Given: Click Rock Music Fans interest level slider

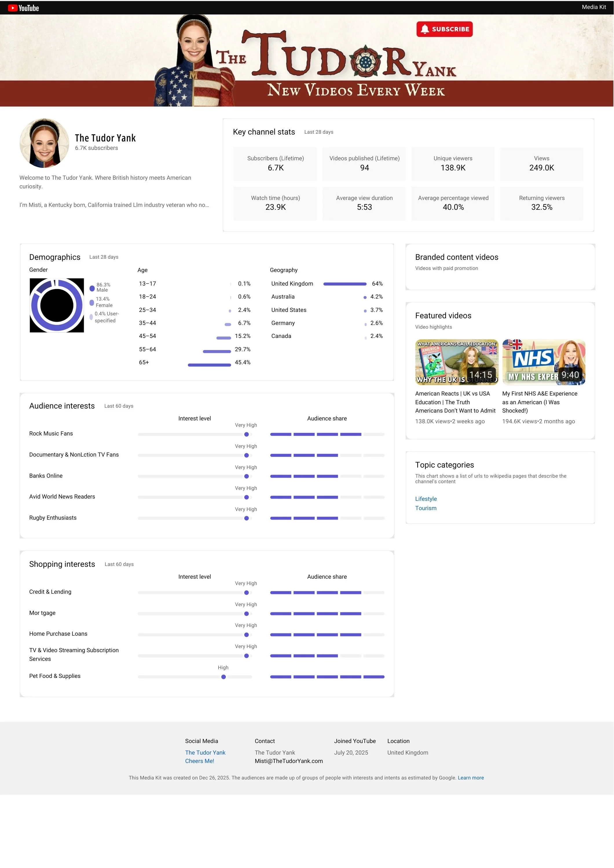Looking at the screenshot, I should pyautogui.click(x=246, y=434).
